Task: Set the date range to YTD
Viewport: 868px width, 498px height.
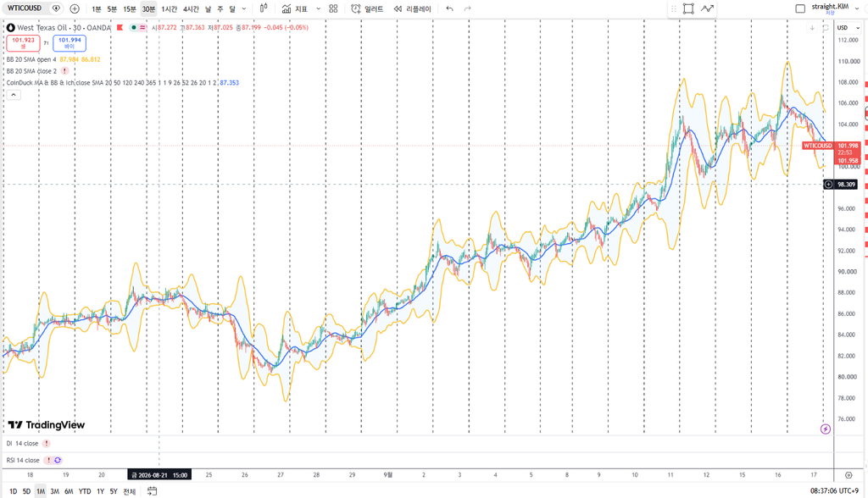Action: click(85, 491)
